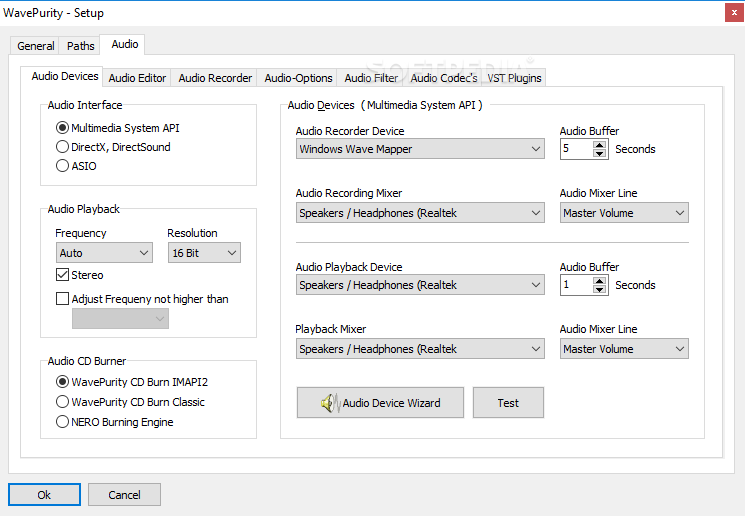The width and height of the screenshot is (745, 516).
Task: Open Audio Recorder Device dropdown
Action: click(420, 149)
